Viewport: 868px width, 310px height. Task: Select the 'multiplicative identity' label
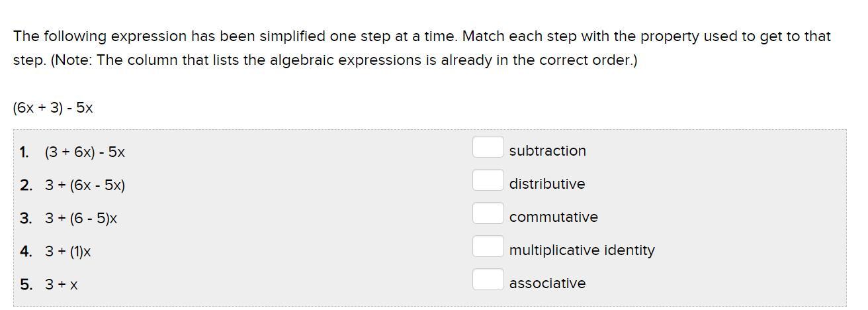[582, 250]
